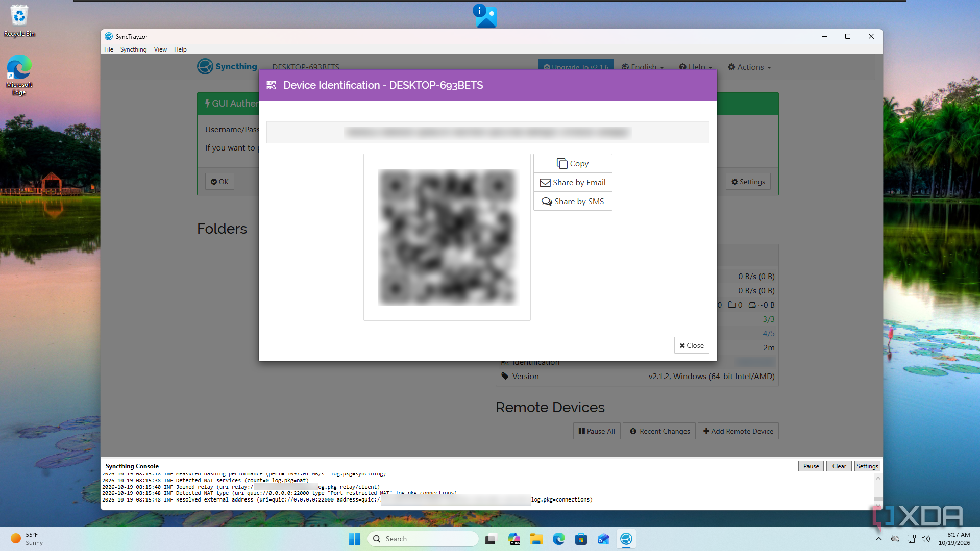The image size is (980, 551).
Task: Click the network tray icon
Action: 911,539
